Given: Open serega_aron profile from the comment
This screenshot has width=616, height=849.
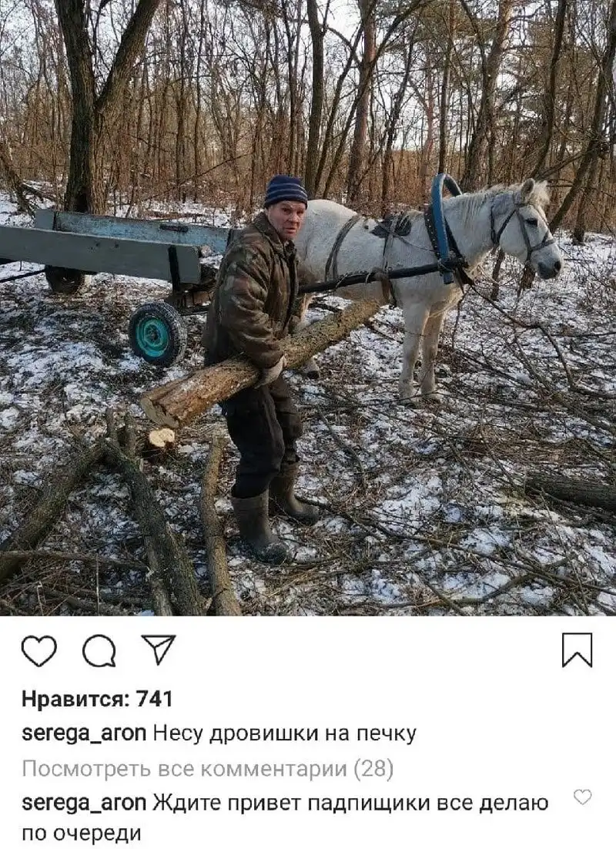Looking at the screenshot, I should pyautogui.click(x=84, y=803).
